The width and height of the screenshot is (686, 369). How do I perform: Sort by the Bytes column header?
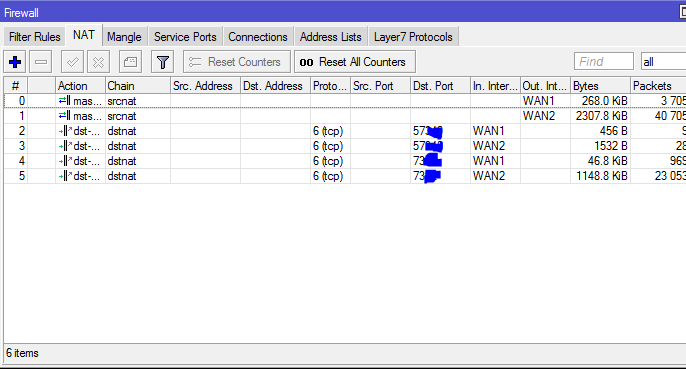pos(600,86)
